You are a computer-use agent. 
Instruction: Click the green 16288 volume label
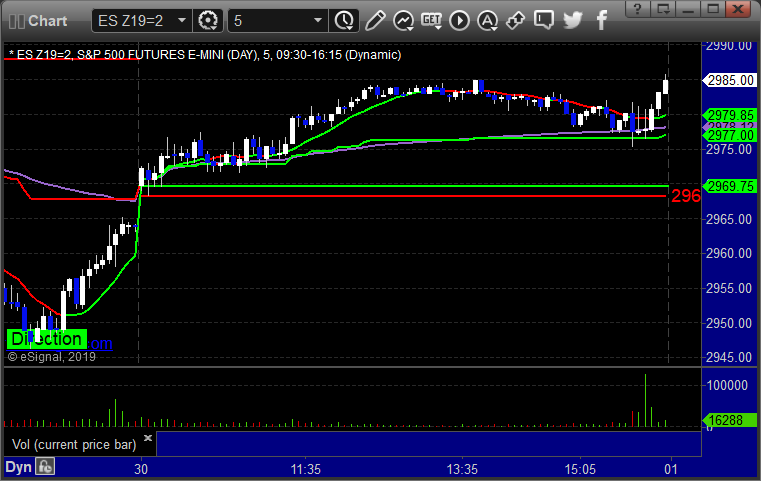pos(729,420)
